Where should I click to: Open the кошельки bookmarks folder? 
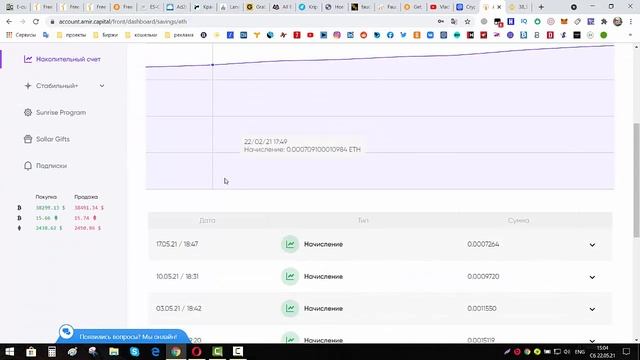(x=141, y=35)
